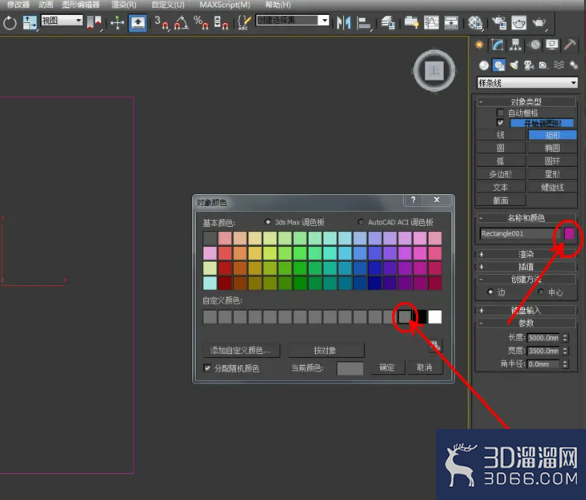Viewport: 586px width, 500px height.
Task: Expand the 渲染 rollout
Action: tap(526, 254)
